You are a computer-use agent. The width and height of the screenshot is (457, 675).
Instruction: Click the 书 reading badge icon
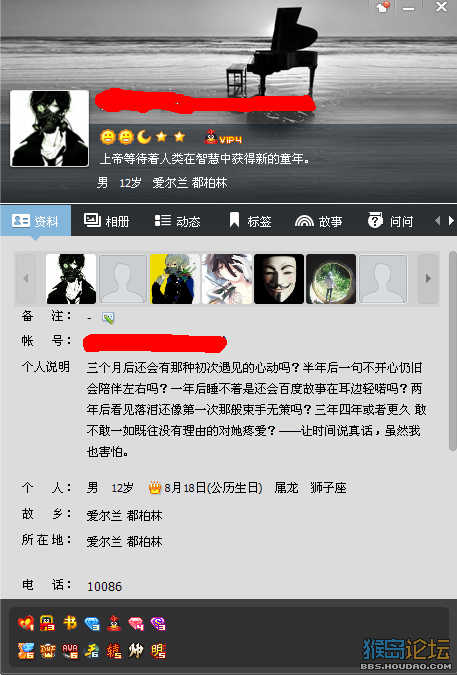pos(70,623)
